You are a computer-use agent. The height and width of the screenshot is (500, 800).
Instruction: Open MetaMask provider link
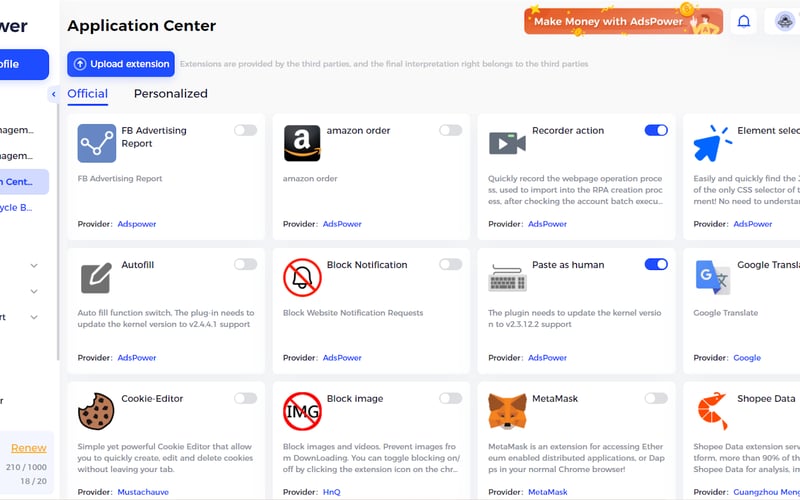pos(547,492)
